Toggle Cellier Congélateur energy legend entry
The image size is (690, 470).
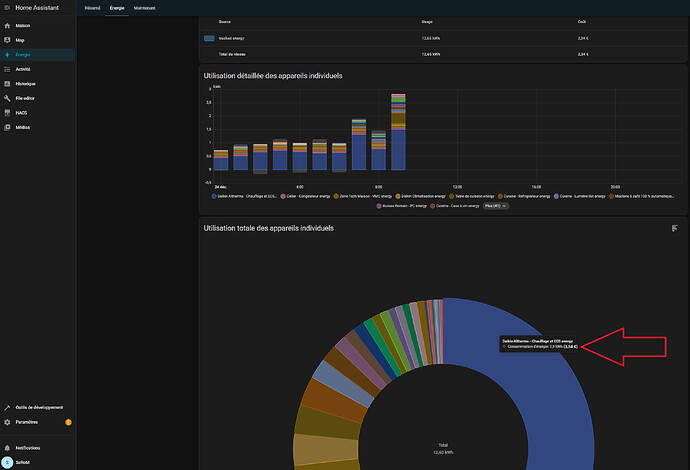coord(305,196)
